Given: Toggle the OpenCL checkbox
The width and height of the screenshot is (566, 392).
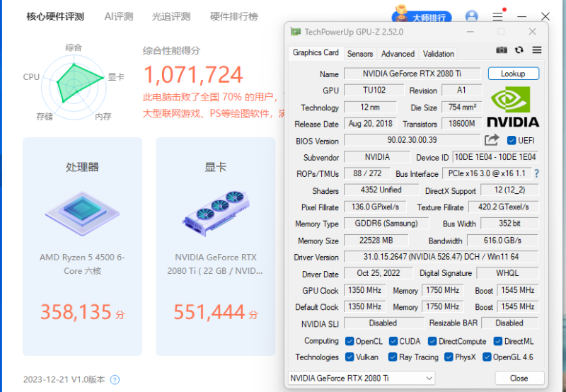Looking at the screenshot, I should click(350, 341).
